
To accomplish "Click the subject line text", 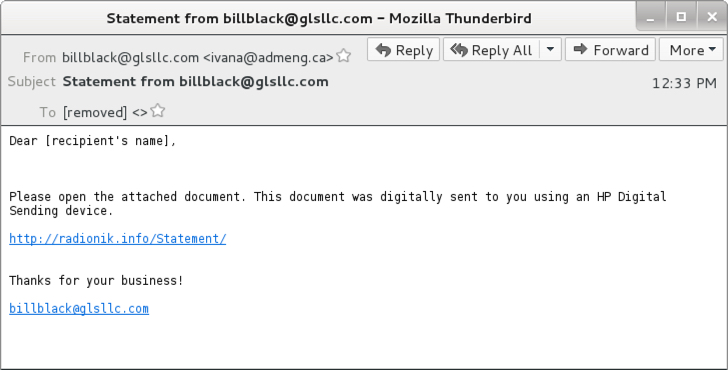I will [195, 82].
